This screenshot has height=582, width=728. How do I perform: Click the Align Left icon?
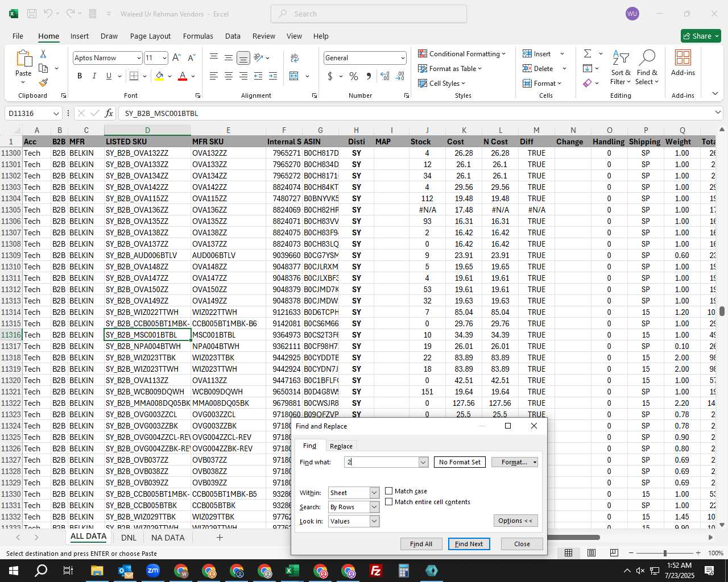[x=214, y=76]
